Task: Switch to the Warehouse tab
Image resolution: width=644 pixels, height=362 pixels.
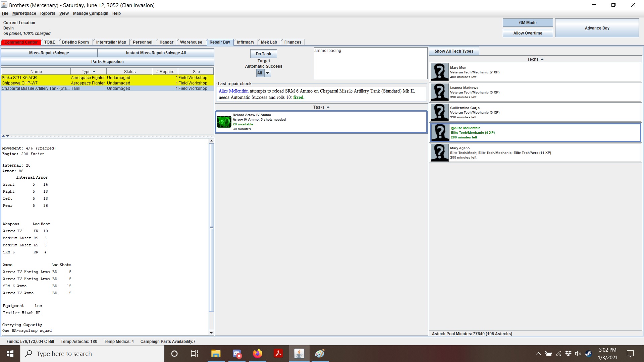Action: coord(191,42)
